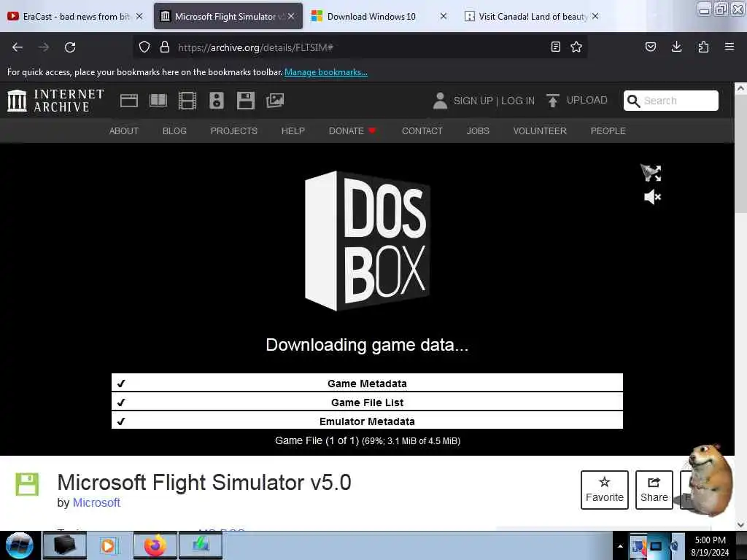Open HELP menu item
This screenshot has height=560, width=747.
(293, 131)
